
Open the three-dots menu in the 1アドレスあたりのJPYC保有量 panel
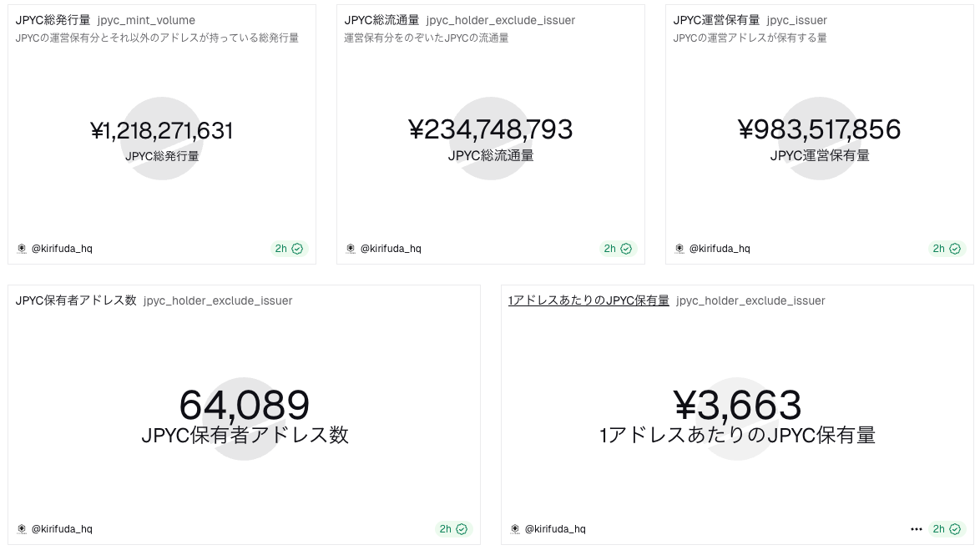click(x=917, y=529)
